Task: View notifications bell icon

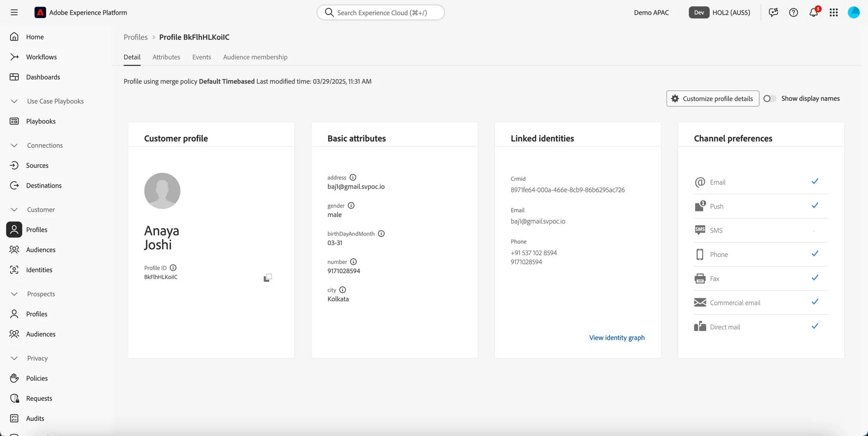Action: pyautogui.click(x=814, y=13)
